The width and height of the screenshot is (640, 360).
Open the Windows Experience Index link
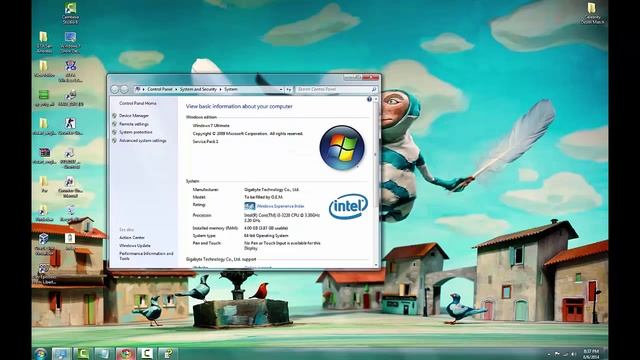(x=280, y=206)
